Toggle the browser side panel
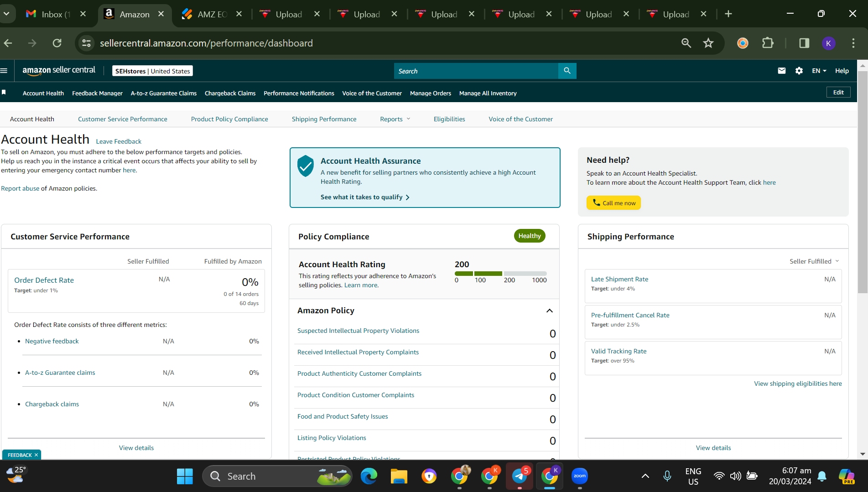 804,43
